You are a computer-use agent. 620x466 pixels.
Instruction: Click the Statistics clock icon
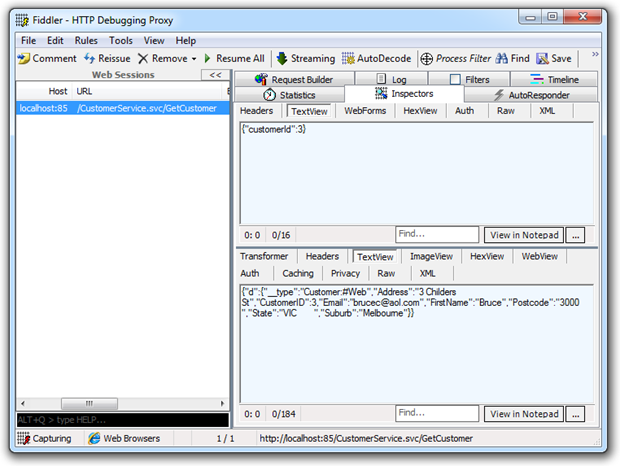(269, 95)
